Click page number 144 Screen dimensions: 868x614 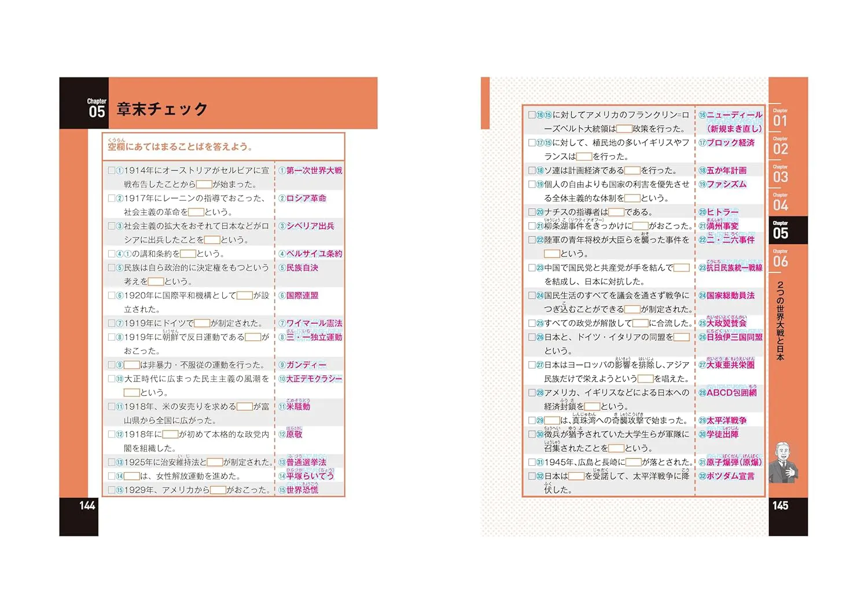[x=87, y=506]
